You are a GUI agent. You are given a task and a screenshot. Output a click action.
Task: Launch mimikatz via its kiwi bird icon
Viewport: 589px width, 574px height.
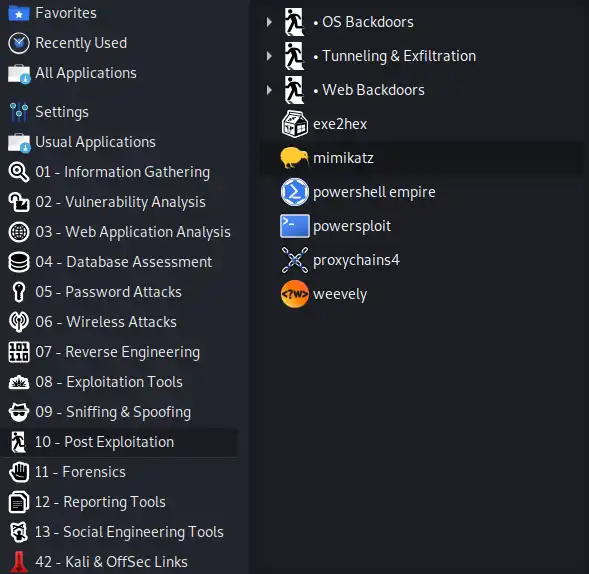[x=294, y=158]
